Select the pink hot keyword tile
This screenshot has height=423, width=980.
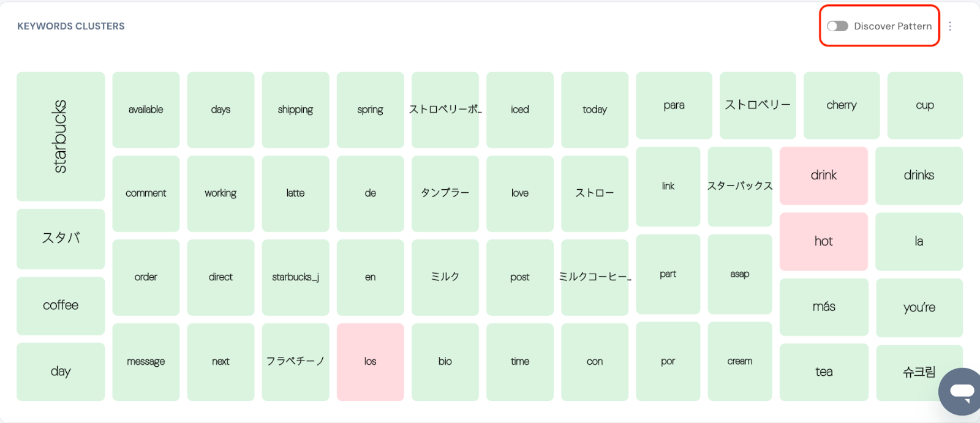click(x=823, y=241)
